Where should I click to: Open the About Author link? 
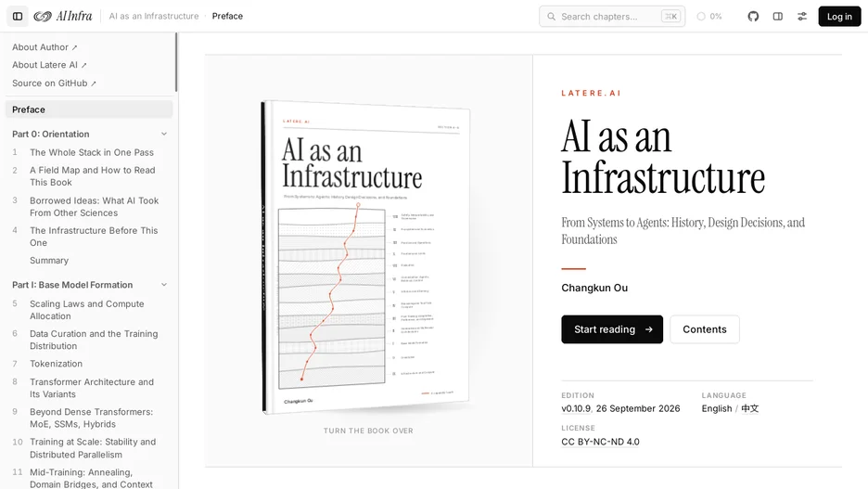tap(45, 47)
